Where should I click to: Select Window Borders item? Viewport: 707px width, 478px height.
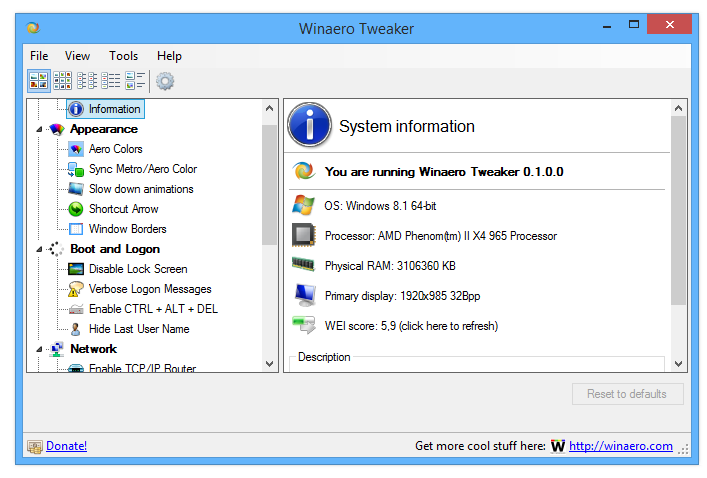(x=128, y=229)
